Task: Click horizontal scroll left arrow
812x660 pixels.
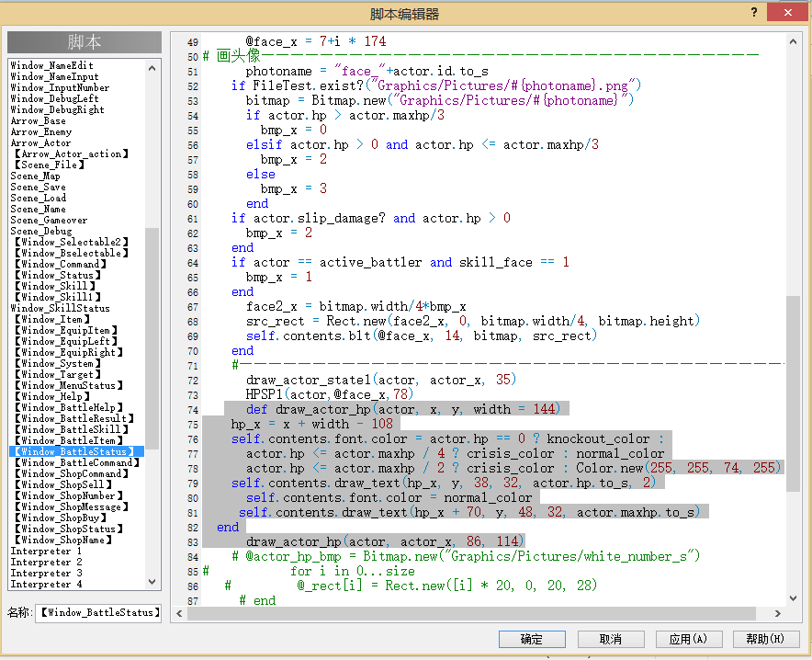Action: coord(179,613)
